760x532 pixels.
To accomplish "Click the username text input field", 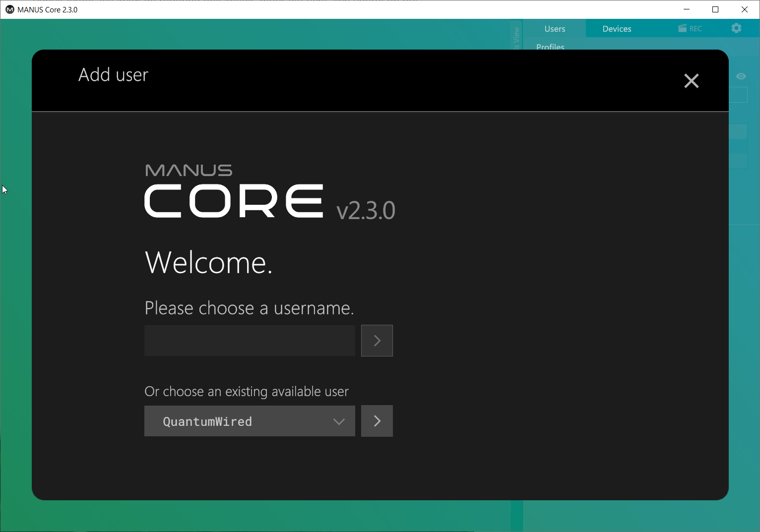I will pyautogui.click(x=250, y=341).
